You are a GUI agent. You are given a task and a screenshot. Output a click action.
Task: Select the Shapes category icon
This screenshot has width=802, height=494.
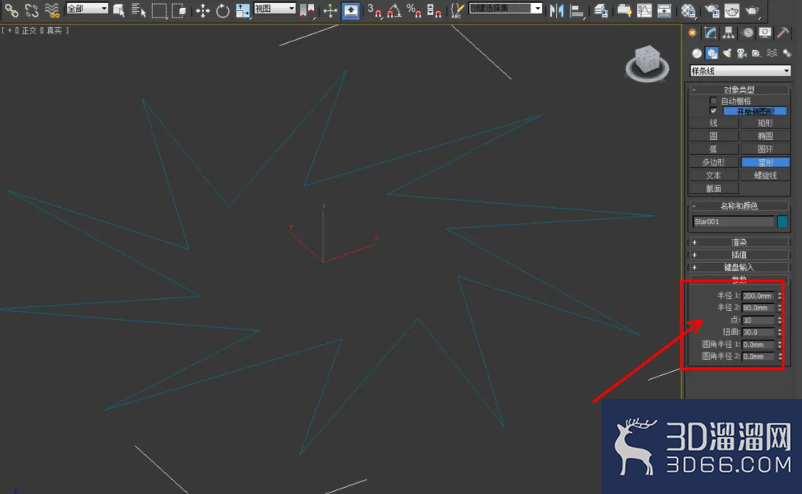pos(711,53)
